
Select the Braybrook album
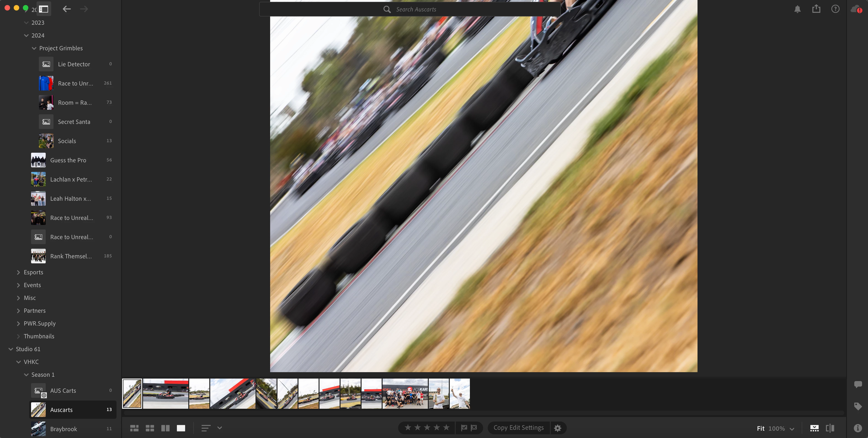point(63,429)
